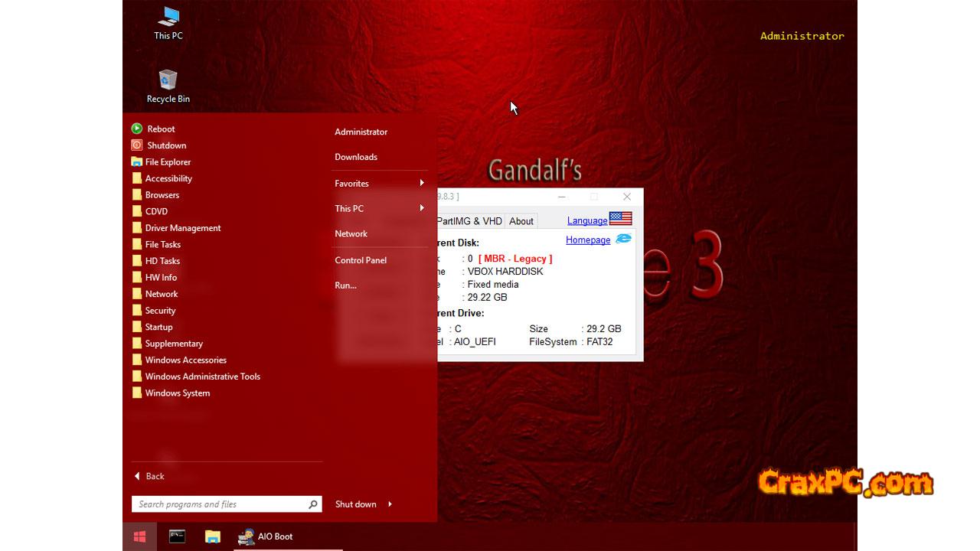The image size is (980, 551).
Task: Open the CDVD folder icon
Action: (136, 211)
